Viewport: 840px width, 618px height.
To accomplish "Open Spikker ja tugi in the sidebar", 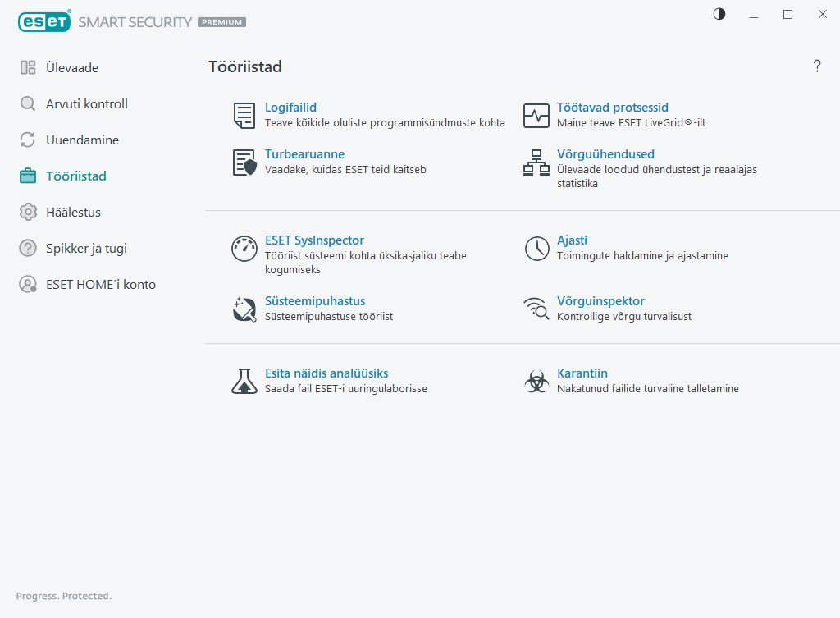I will pyautogui.click(x=86, y=249).
